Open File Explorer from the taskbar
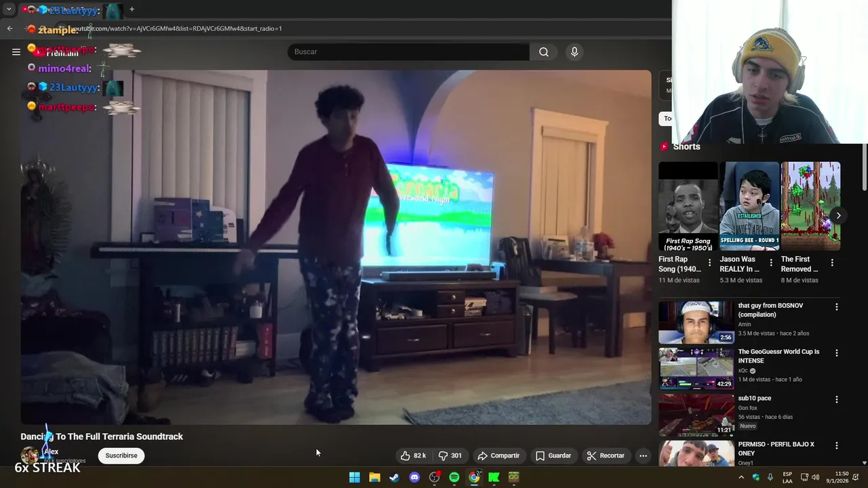 tap(374, 477)
